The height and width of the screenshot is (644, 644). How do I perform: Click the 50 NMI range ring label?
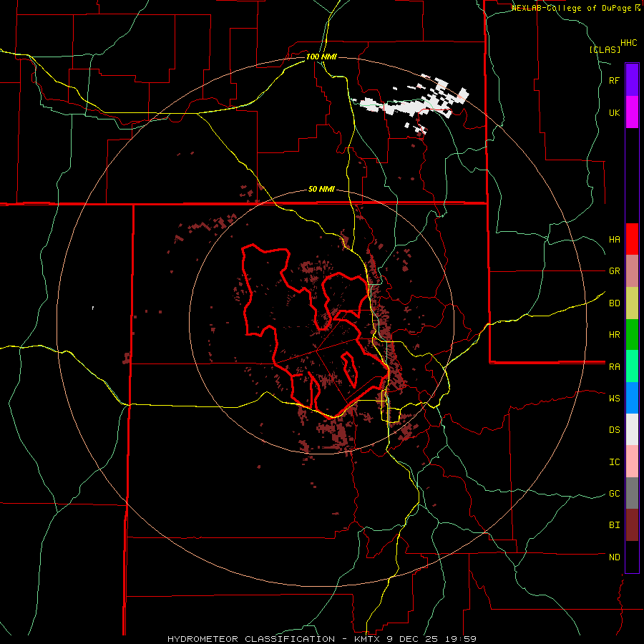coord(321,190)
